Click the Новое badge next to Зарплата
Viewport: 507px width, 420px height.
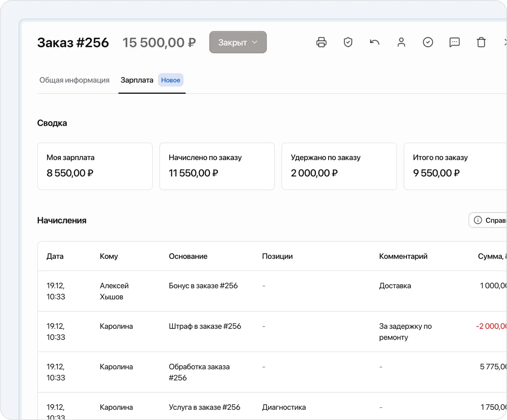click(171, 80)
